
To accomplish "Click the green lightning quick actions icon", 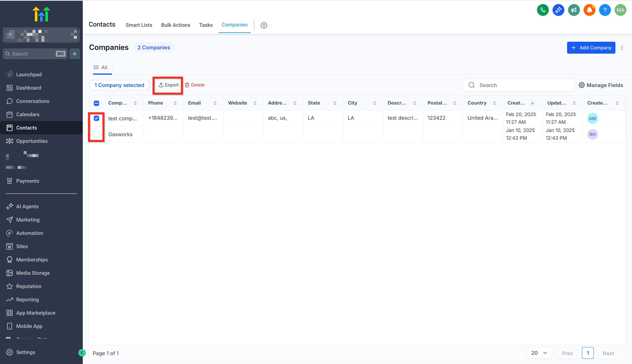I will click(74, 54).
